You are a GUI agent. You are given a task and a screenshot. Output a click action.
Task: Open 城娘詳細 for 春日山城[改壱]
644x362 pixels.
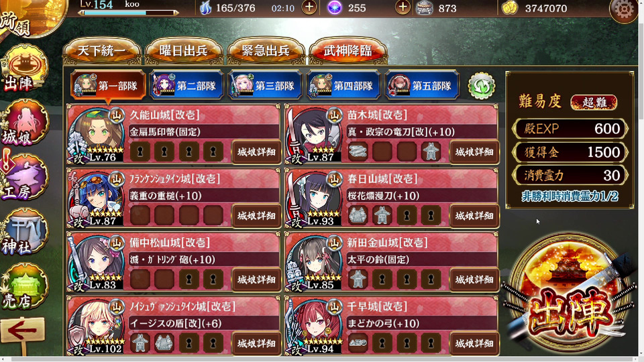click(x=474, y=216)
